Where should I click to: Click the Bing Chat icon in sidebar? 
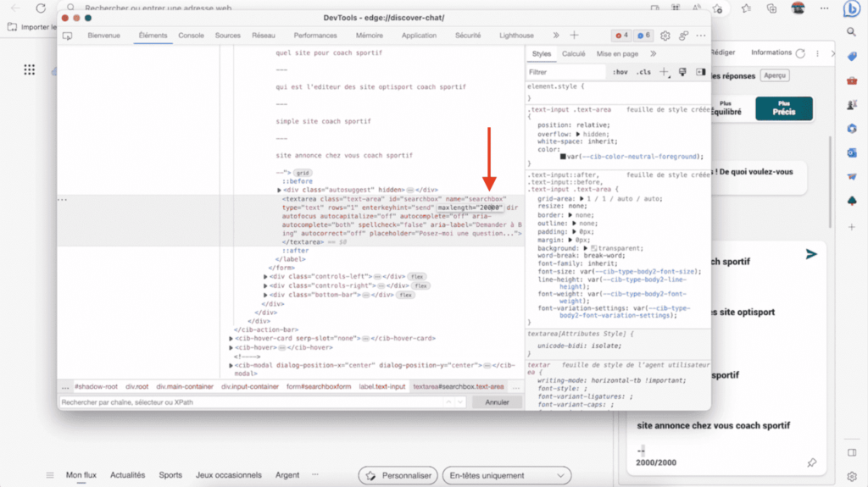[x=851, y=8]
